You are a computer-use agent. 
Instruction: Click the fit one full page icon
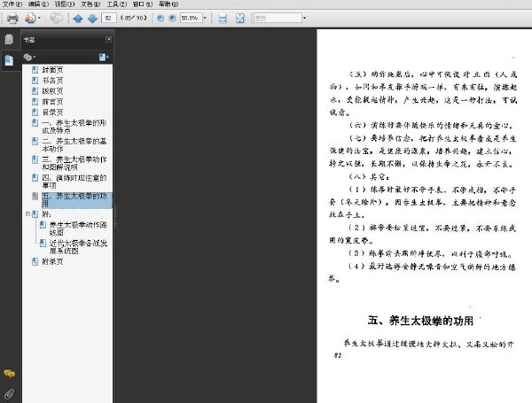(240, 19)
